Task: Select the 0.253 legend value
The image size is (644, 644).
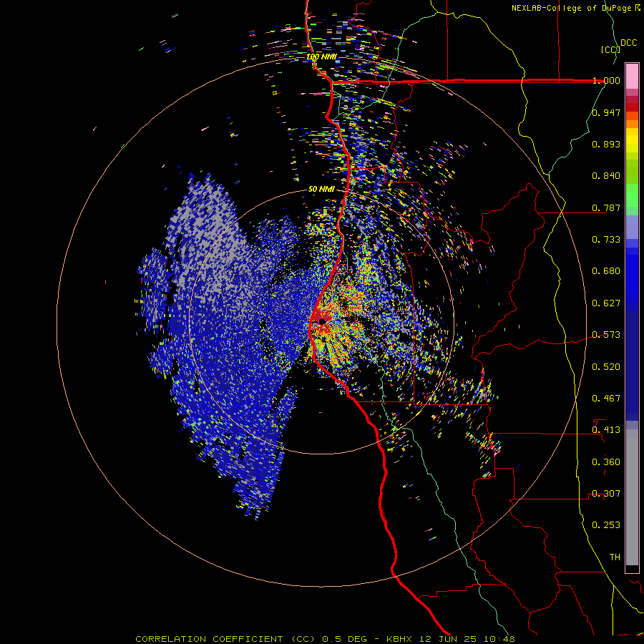Action: [606, 525]
